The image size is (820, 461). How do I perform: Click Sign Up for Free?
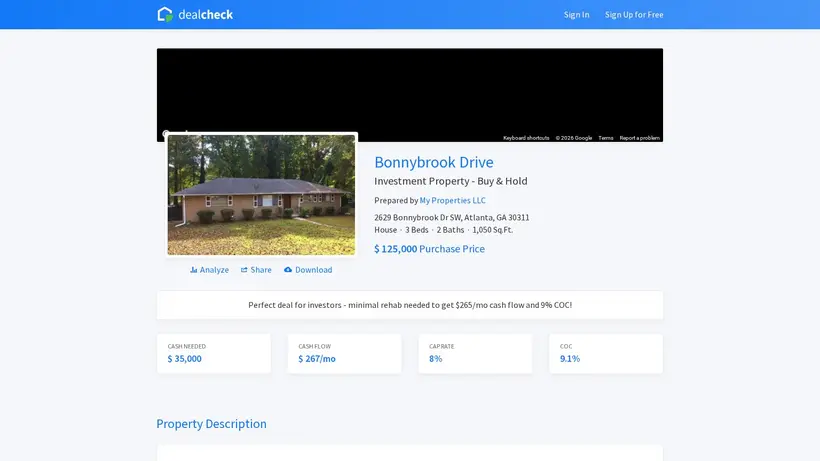coord(634,15)
